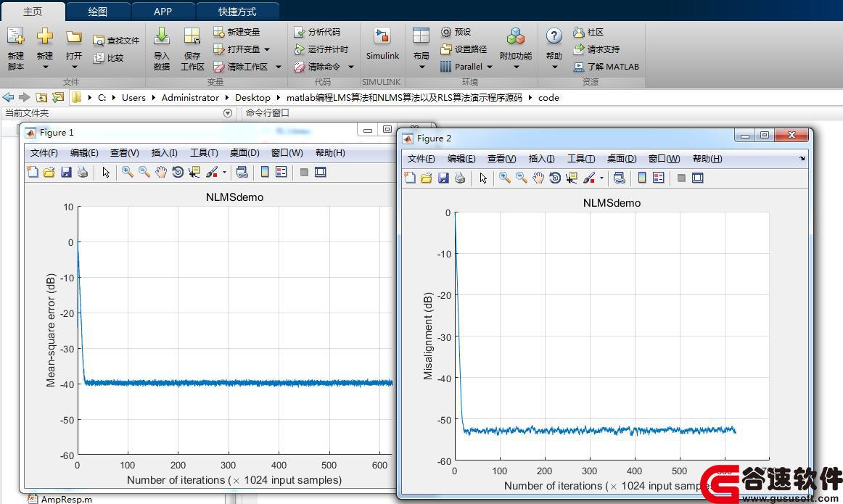Click 保存工作区 (Save Workspace) icon

(192, 36)
